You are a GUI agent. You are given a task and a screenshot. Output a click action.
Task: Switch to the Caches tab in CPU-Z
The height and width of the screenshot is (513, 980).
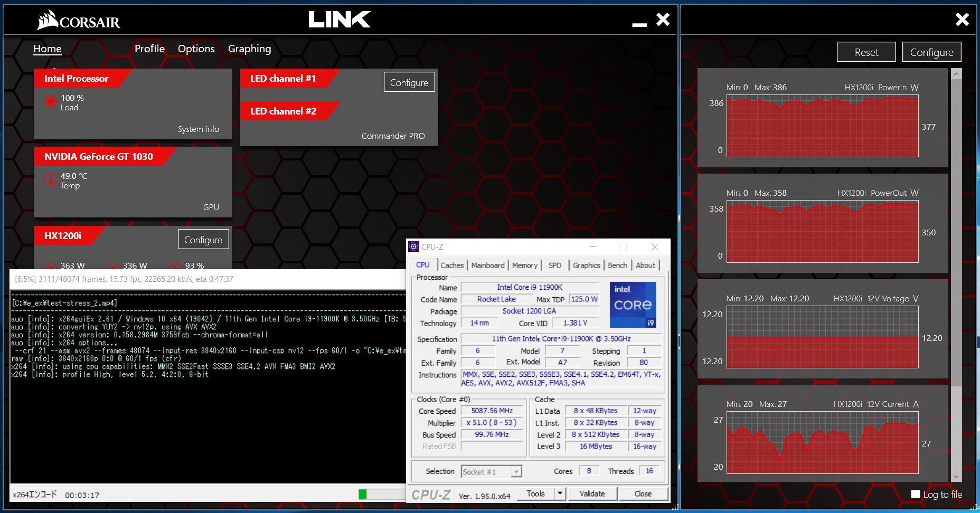452,265
